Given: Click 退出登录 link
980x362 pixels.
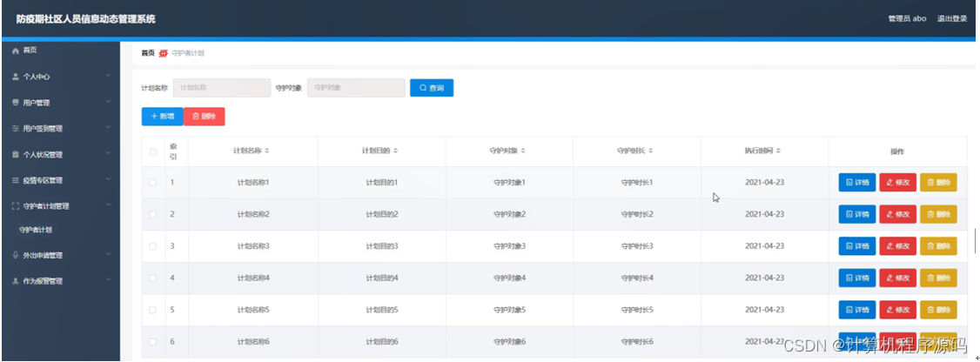Looking at the screenshot, I should pyautogui.click(x=952, y=19).
